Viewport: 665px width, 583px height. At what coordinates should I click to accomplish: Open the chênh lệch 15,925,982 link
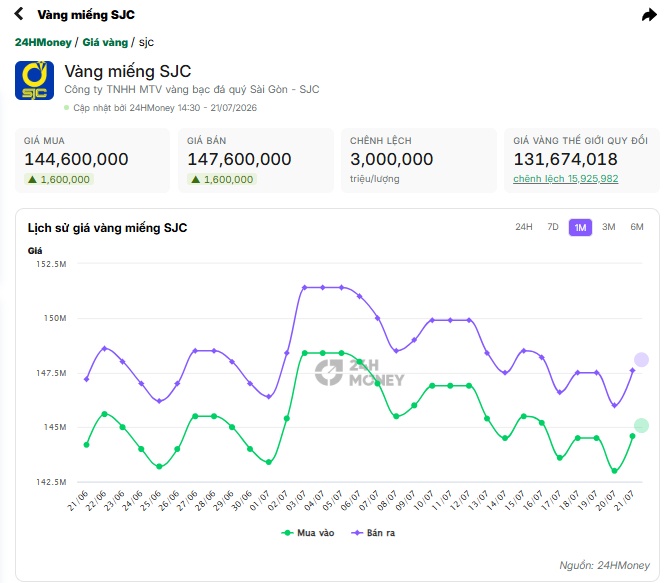[565, 179]
